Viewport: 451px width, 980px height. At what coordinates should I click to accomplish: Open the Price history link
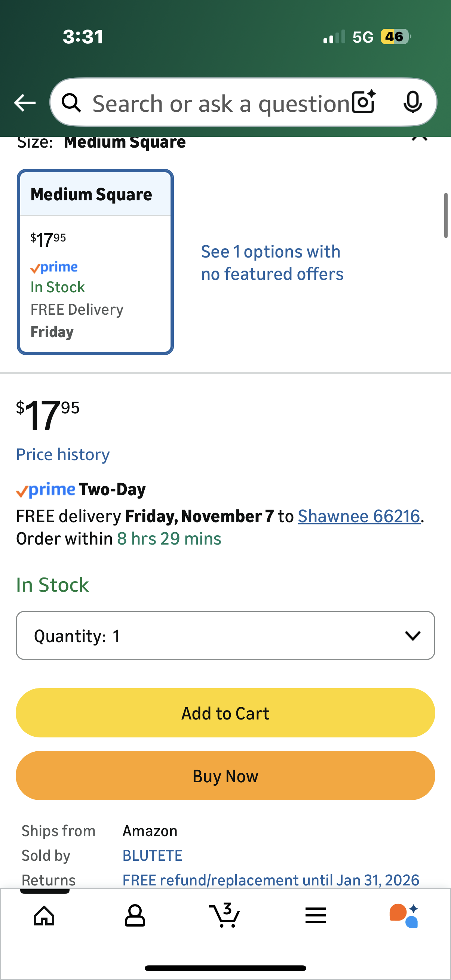coord(63,454)
